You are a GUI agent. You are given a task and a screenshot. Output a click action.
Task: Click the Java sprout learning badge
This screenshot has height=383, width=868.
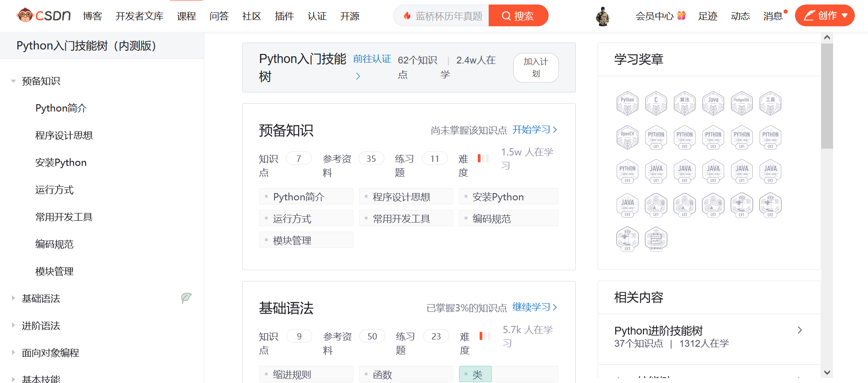713,103
